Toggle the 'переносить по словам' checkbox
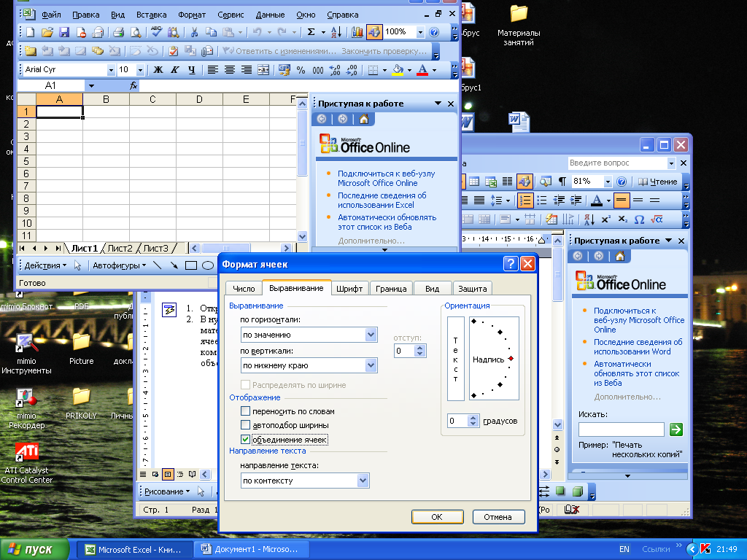Viewport: 747px width, 560px height. point(245,411)
